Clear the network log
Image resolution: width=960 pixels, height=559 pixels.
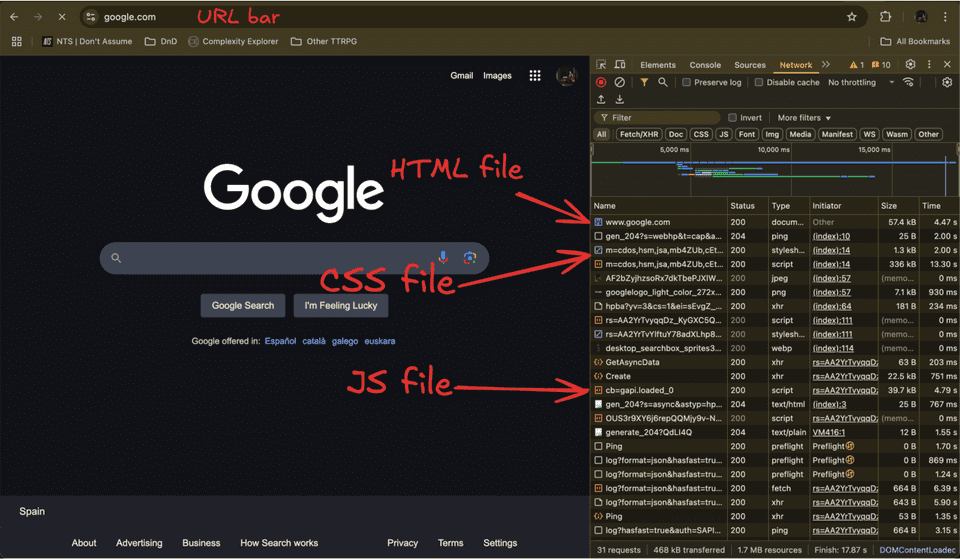point(620,82)
